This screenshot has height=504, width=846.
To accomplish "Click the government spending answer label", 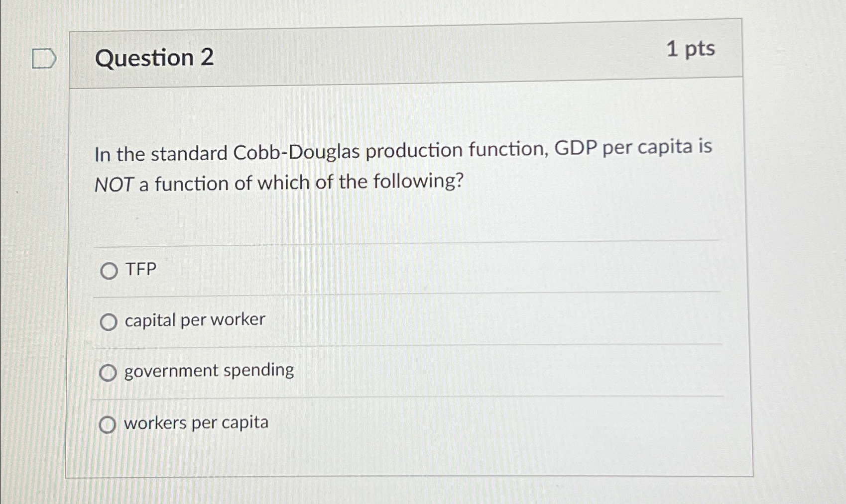I will point(209,372).
